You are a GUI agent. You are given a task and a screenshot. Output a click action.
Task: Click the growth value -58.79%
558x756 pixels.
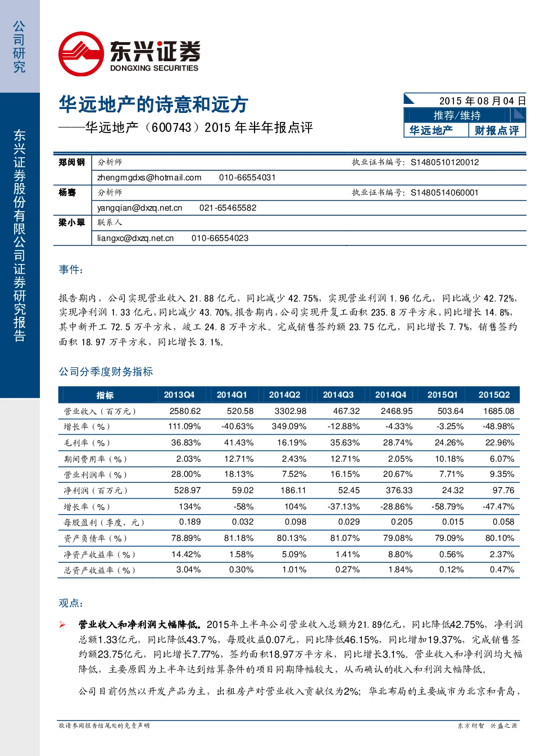447,507
